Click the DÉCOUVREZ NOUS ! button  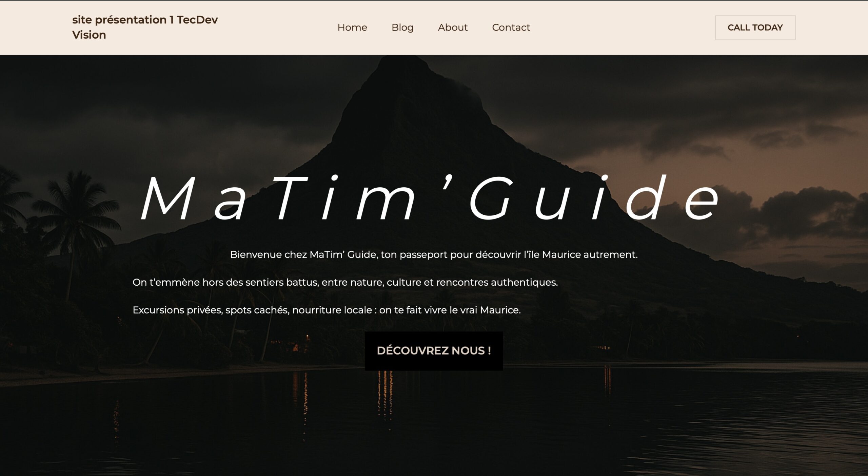click(x=434, y=350)
